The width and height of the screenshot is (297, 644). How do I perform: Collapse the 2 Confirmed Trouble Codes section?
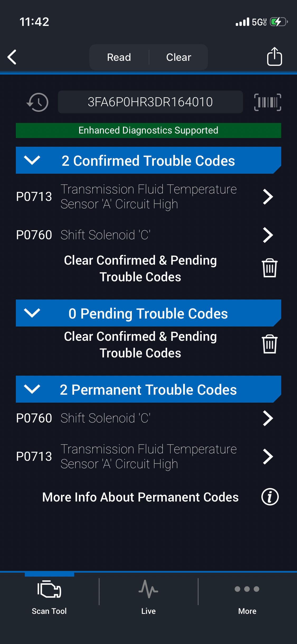(x=32, y=160)
